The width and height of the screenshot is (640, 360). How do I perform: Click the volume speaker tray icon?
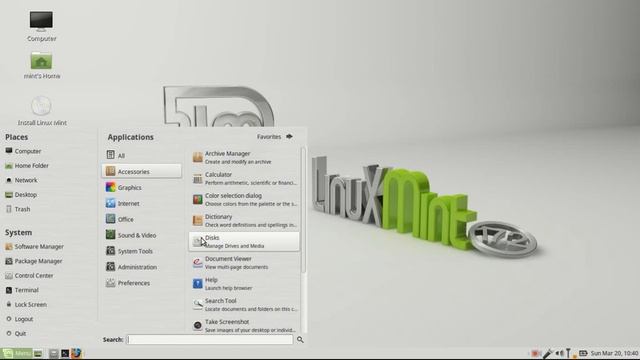(x=559, y=353)
